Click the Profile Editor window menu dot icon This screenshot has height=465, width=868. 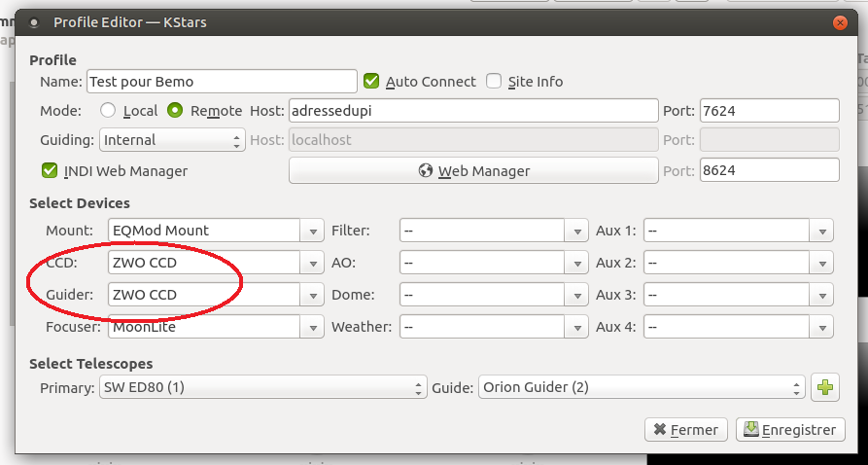click(34, 22)
